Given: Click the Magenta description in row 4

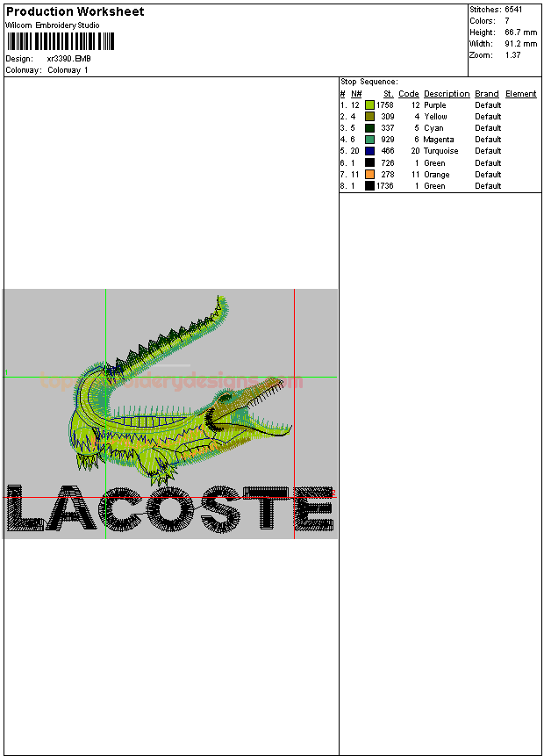Looking at the screenshot, I should point(439,140).
